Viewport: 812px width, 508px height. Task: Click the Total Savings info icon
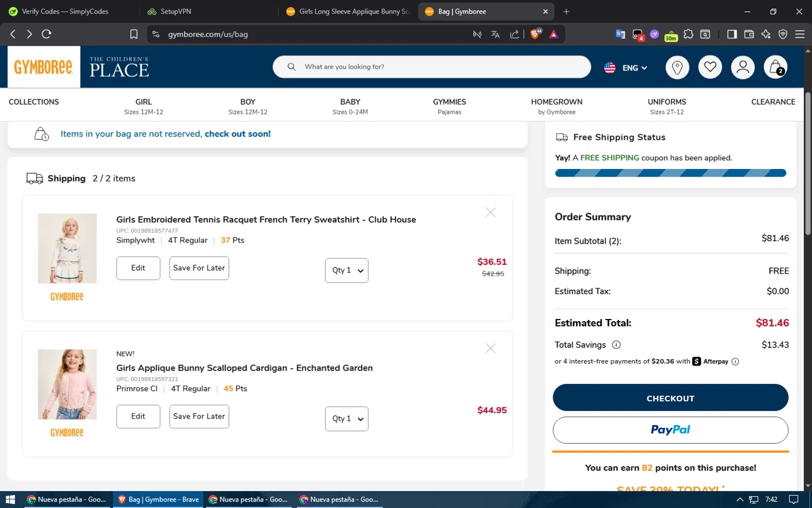(x=616, y=345)
